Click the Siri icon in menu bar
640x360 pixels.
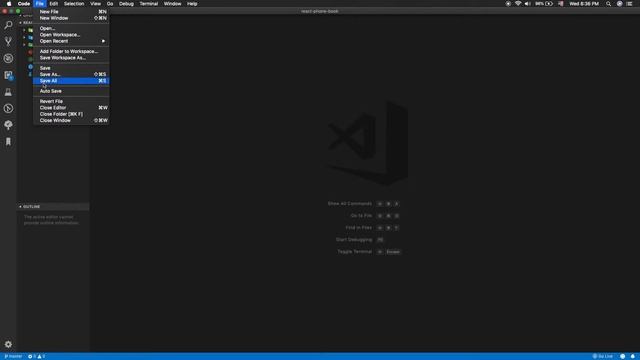[x=620, y=4]
